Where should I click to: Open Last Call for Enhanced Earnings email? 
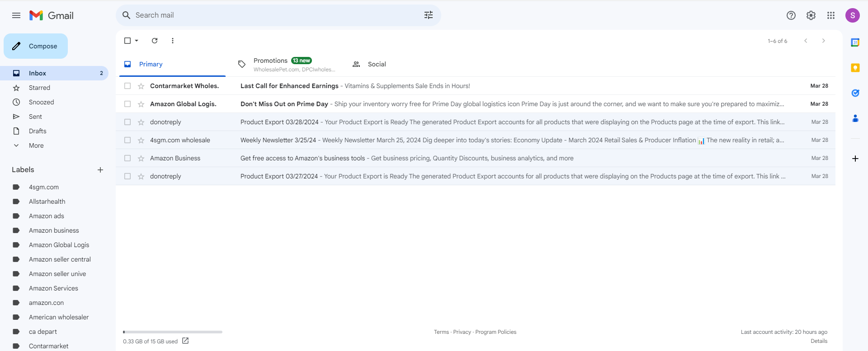pyautogui.click(x=476, y=86)
